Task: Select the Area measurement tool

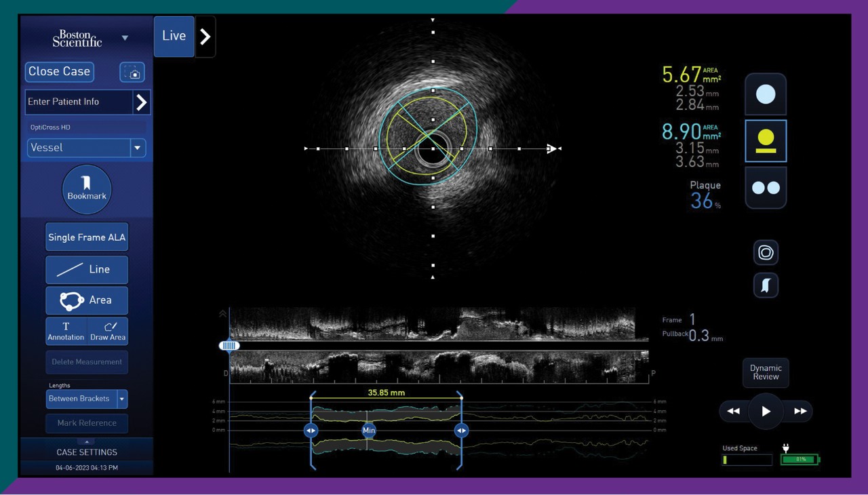Action: pos(87,300)
